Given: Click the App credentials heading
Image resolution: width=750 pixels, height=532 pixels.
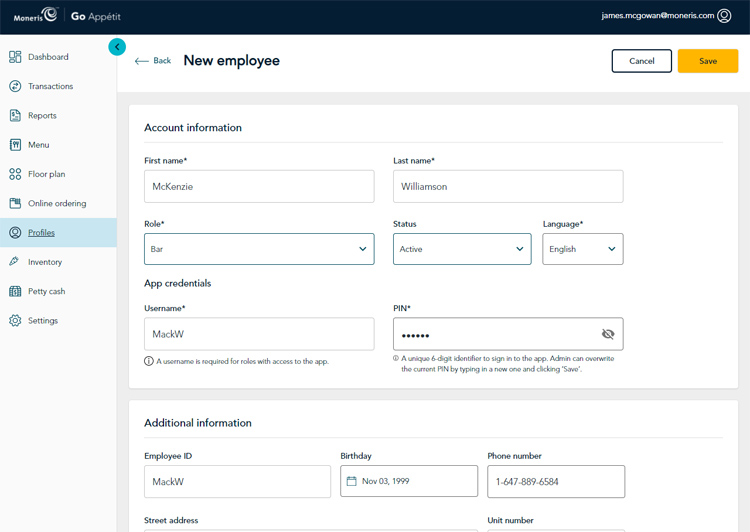Looking at the screenshot, I should click(177, 283).
